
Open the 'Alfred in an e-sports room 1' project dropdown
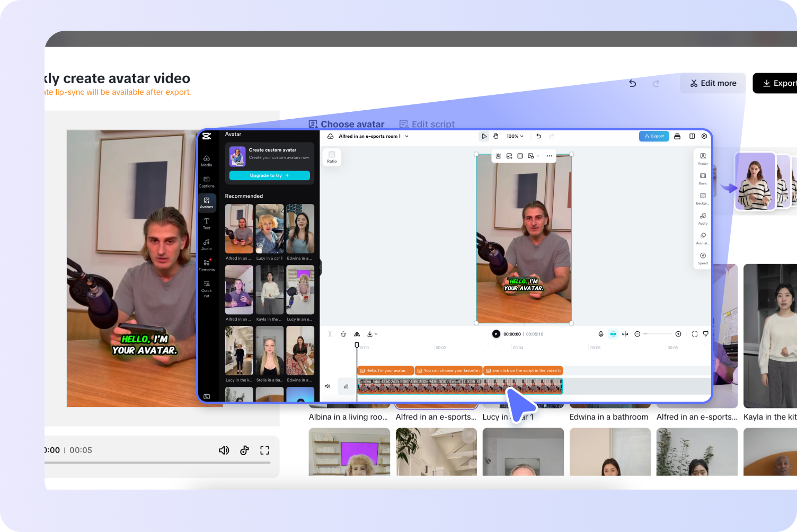371,136
